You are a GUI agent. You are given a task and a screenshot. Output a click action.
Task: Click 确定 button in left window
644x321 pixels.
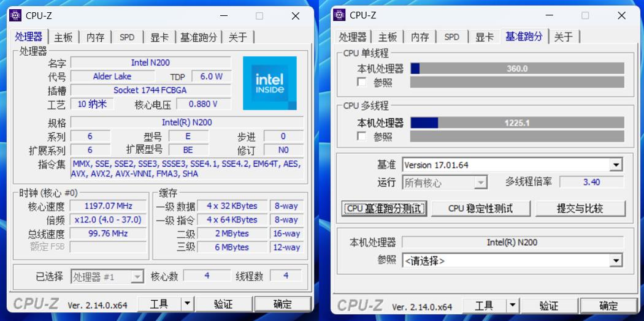[x=283, y=304]
